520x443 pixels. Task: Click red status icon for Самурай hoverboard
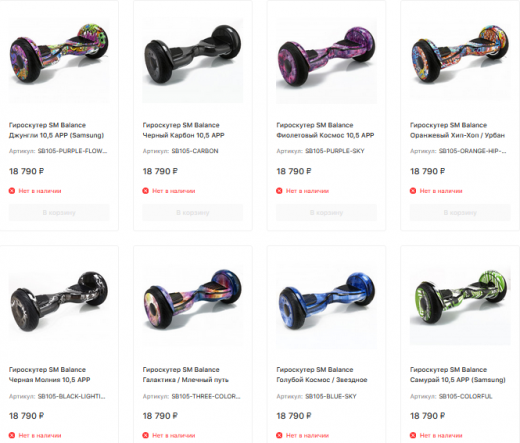(413, 435)
